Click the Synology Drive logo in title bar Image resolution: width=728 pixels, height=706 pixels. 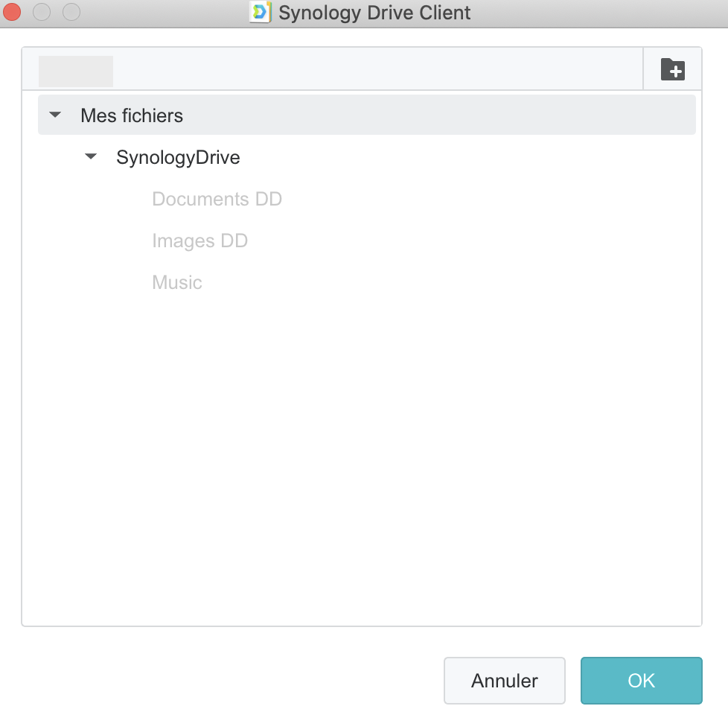tap(260, 12)
